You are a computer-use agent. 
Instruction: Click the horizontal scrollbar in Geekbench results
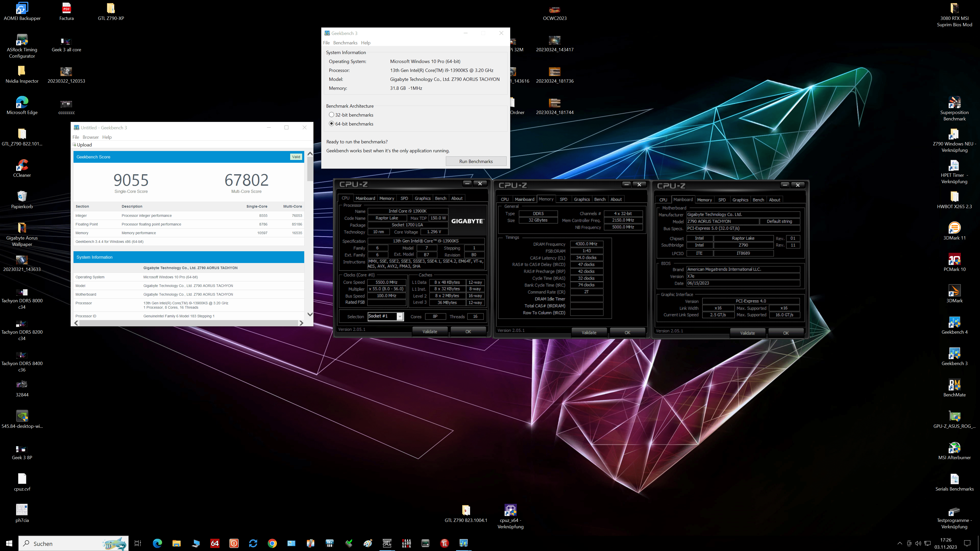pyautogui.click(x=189, y=323)
